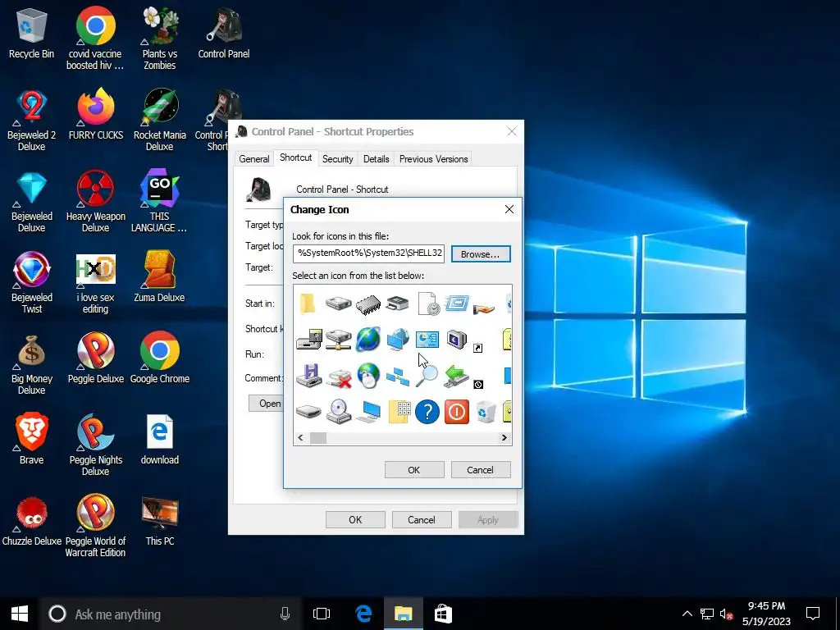Image resolution: width=840 pixels, height=630 pixels.
Task: Select the download file on the desktop
Action: 160,440
